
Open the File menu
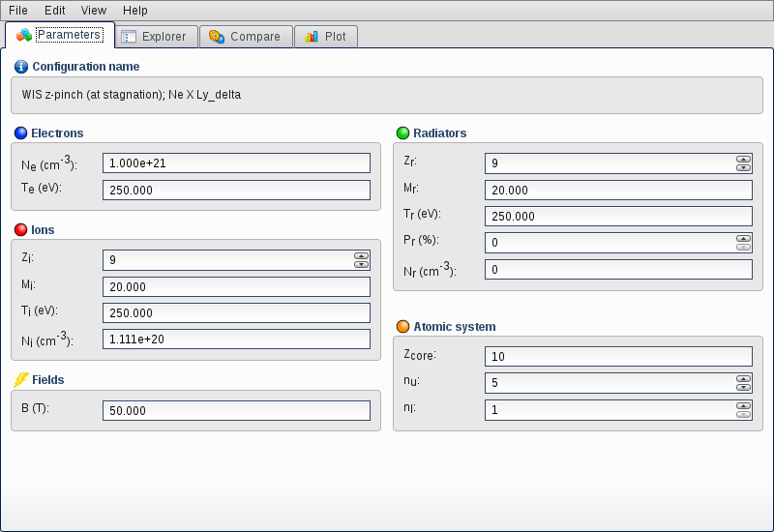click(18, 10)
